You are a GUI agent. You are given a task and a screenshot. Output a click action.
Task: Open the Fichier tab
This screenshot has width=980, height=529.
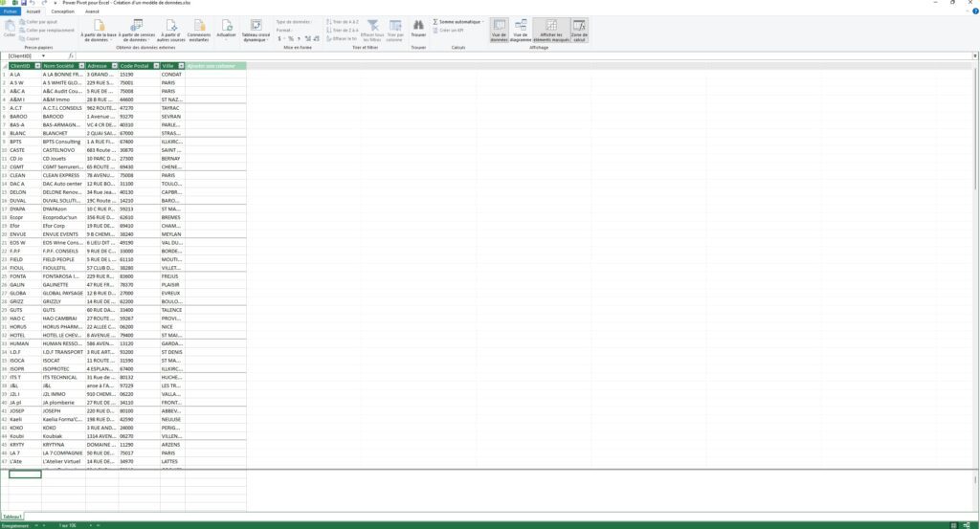pos(10,11)
